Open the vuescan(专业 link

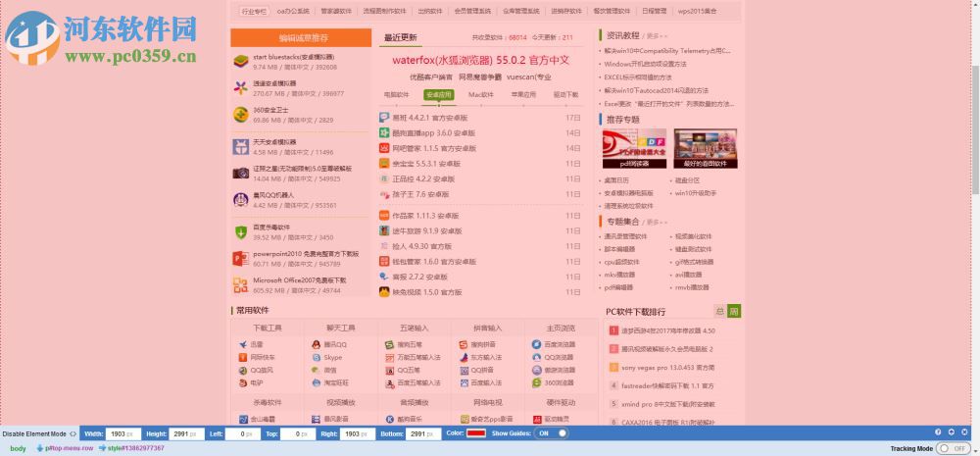529,77
